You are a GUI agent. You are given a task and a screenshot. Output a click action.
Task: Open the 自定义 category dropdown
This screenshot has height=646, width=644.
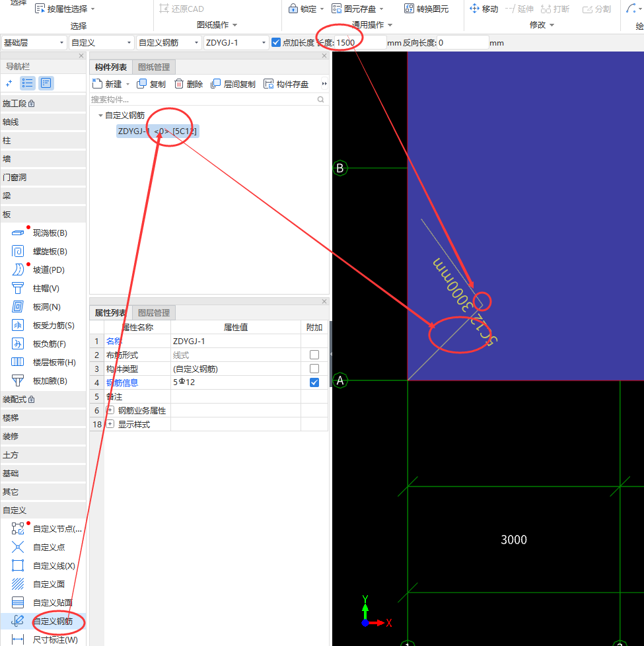tap(101, 42)
